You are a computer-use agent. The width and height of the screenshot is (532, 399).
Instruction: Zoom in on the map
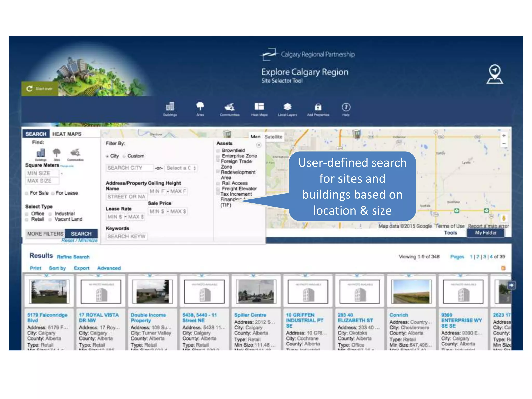pyautogui.click(x=504, y=136)
